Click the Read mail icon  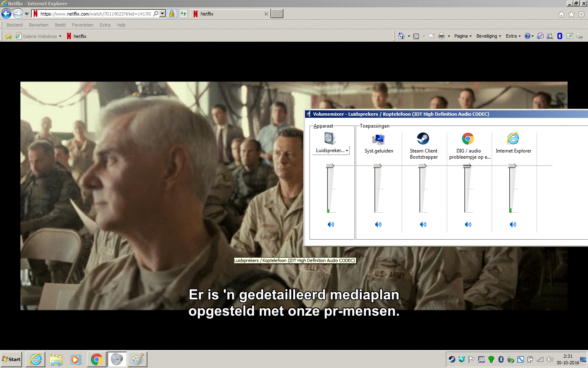click(x=432, y=36)
